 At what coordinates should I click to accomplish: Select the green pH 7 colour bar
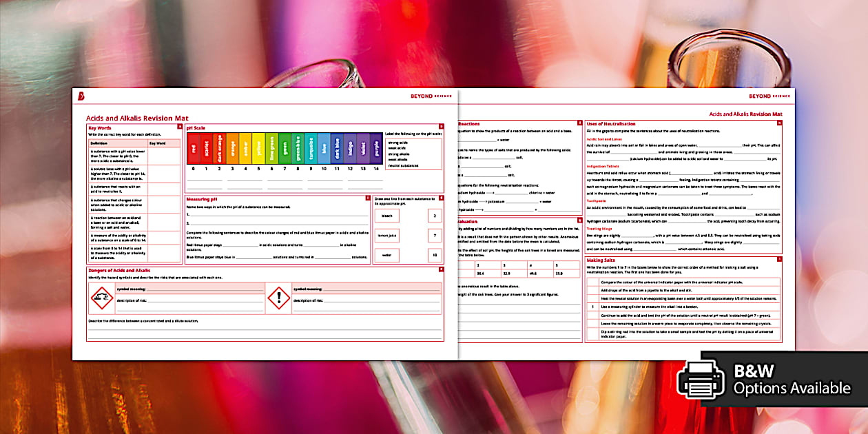pos(285,148)
